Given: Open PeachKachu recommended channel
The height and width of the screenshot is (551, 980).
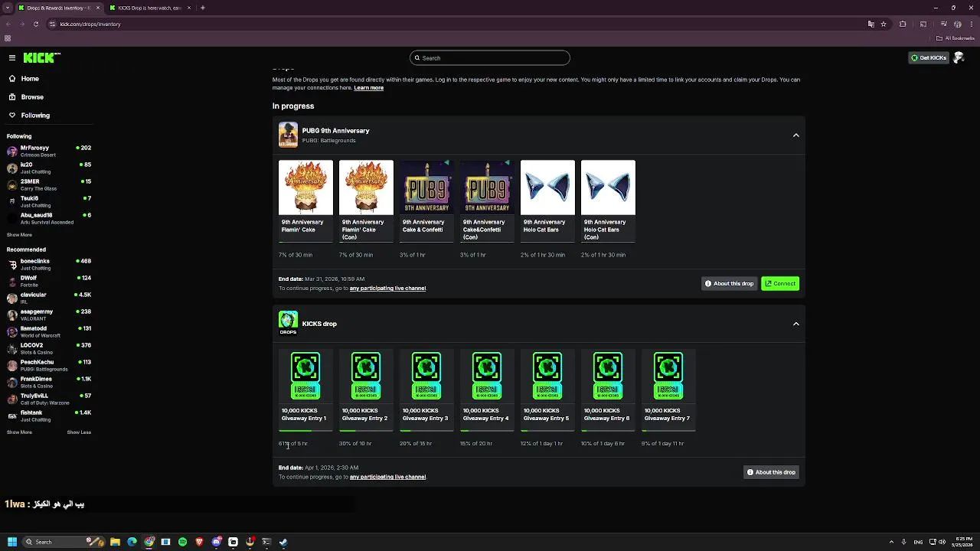Looking at the screenshot, I should click(x=48, y=365).
